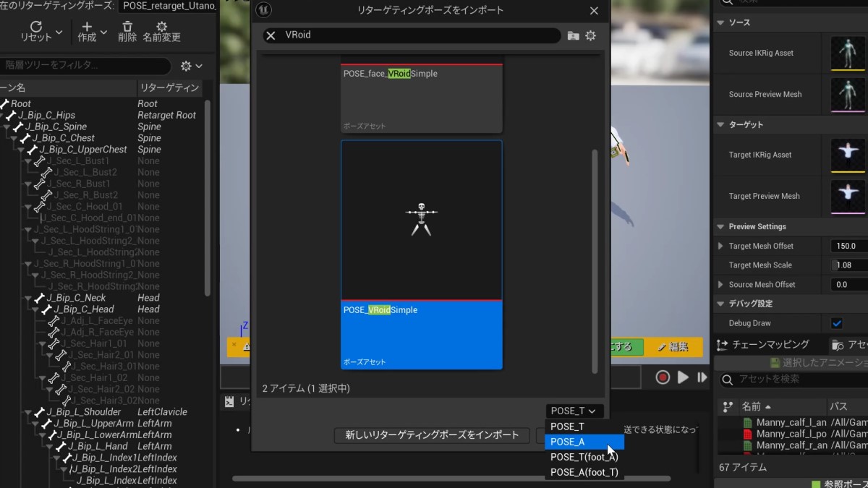Adjust the Target Mesh Scale 1.08 slider
This screenshot has width=868, height=488.
[849, 265]
